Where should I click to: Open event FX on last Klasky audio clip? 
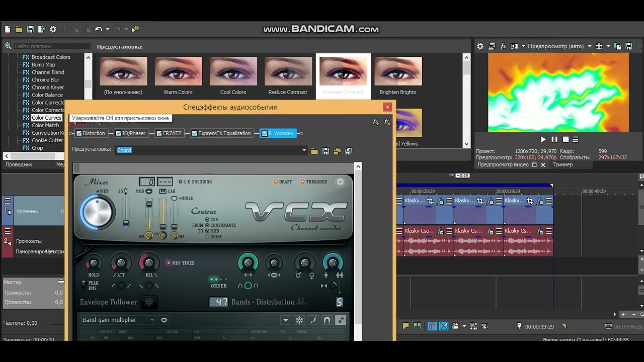pos(540,231)
